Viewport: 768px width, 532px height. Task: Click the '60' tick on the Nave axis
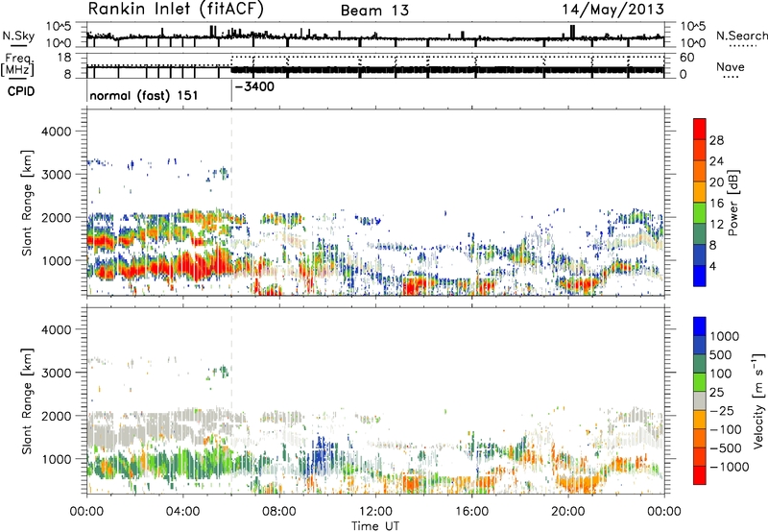pyautogui.click(x=686, y=58)
